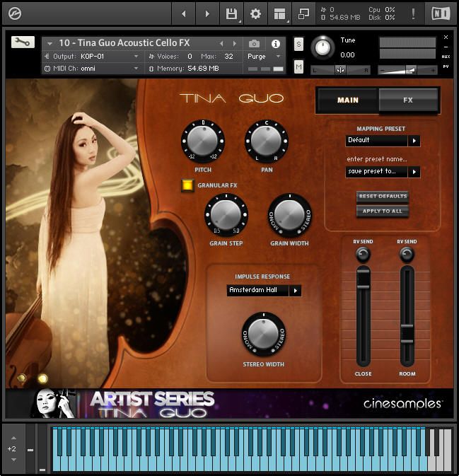Transpose keyboard octave up arrow

[x=13, y=438]
